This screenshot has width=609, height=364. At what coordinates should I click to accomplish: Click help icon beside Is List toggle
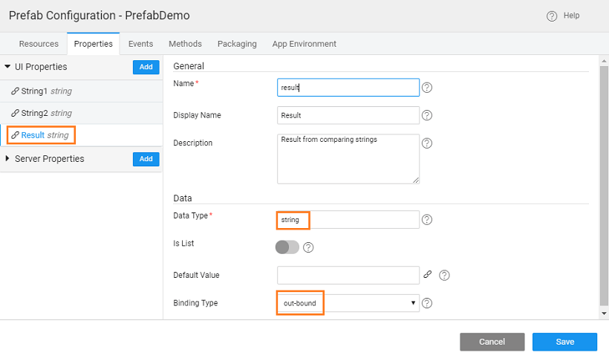coord(309,247)
